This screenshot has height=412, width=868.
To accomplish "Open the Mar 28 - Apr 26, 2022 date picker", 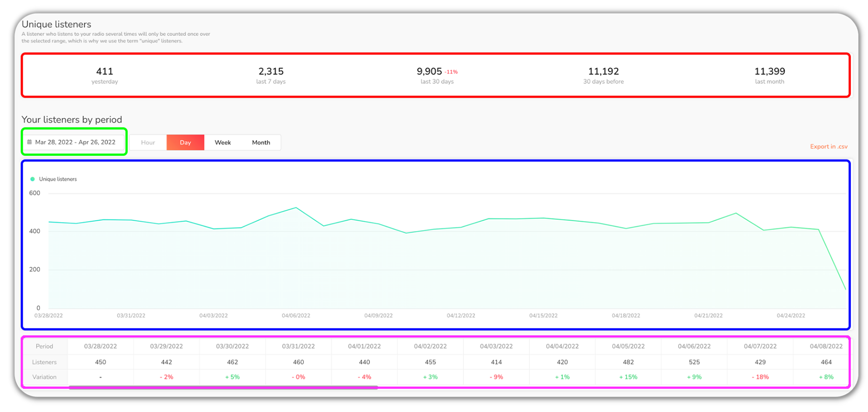I will (75, 142).
